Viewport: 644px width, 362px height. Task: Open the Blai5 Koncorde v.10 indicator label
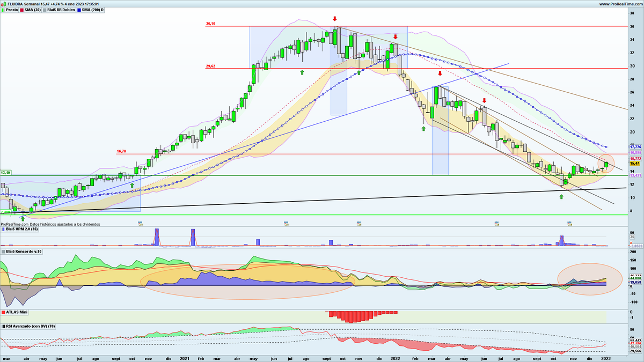[x=25, y=251]
